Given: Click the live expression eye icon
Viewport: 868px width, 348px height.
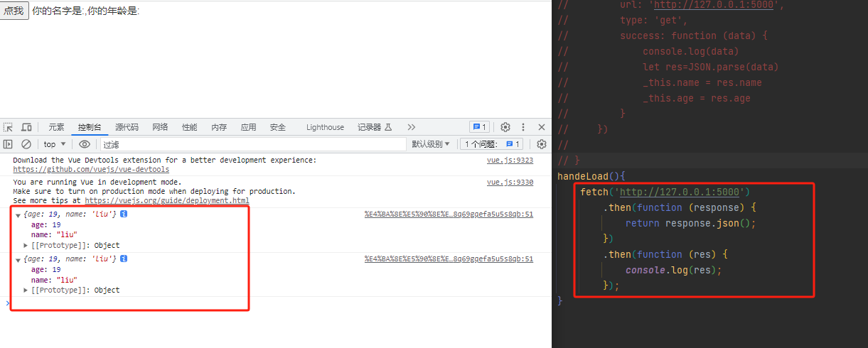Looking at the screenshot, I should click(85, 144).
